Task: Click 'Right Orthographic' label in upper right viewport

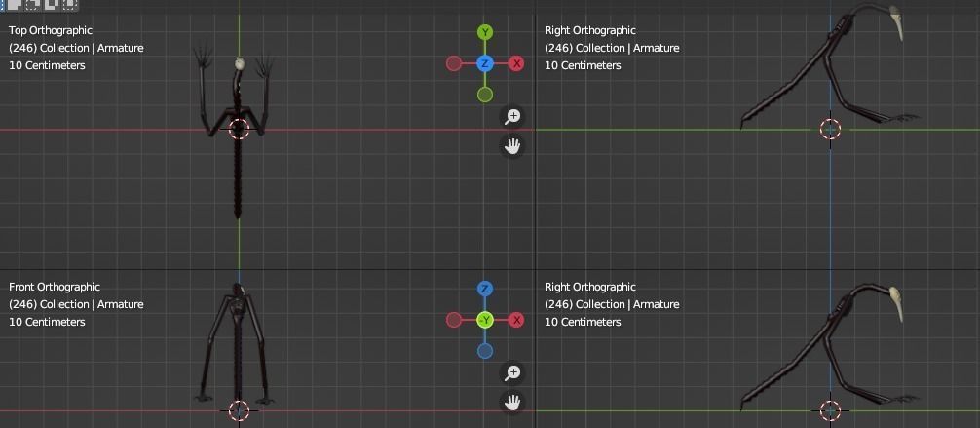Action: (590, 30)
